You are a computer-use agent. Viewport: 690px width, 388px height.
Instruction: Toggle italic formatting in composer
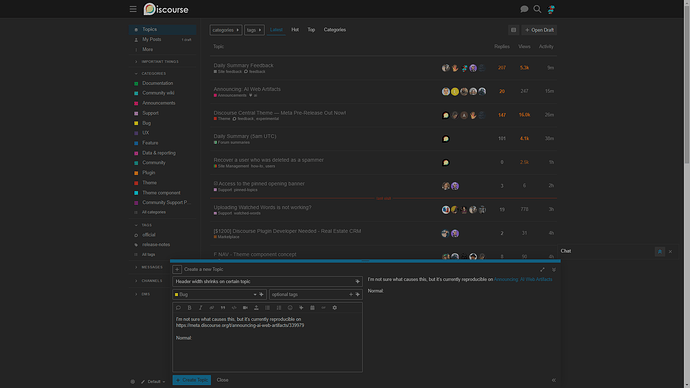pyautogui.click(x=201, y=307)
